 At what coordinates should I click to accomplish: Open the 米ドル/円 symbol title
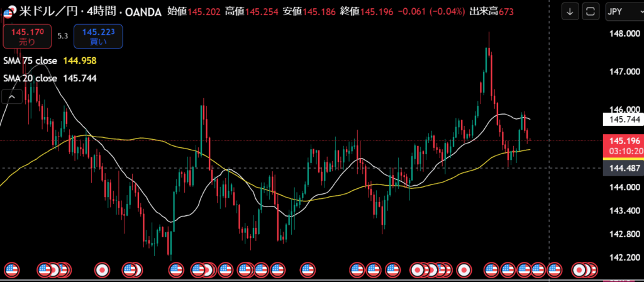point(49,12)
